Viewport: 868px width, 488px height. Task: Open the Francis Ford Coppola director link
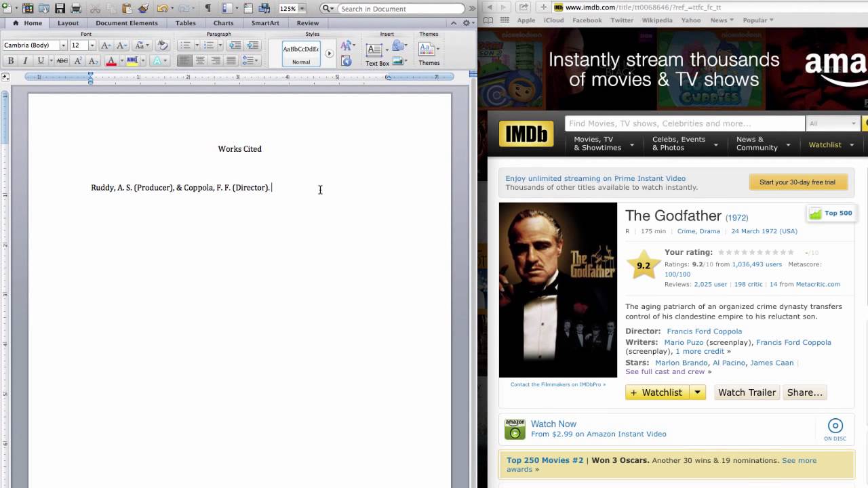pyautogui.click(x=704, y=331)
